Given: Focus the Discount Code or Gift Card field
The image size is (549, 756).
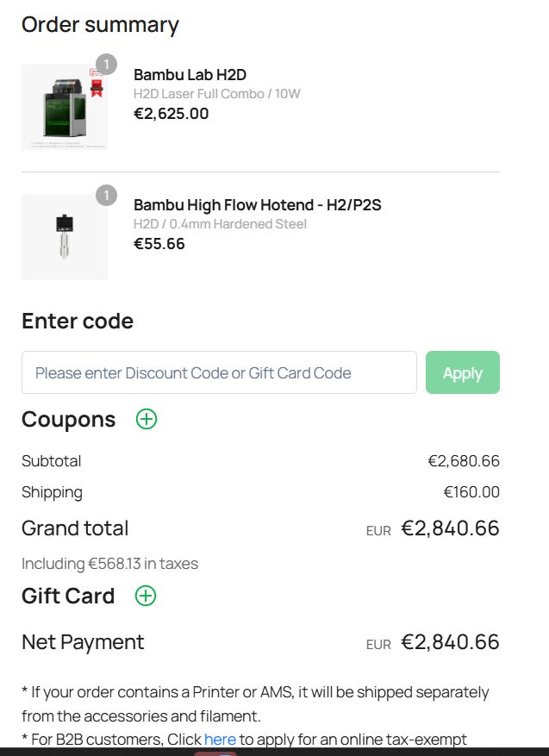Looking at the screenshot, I should pyautogui.click(x=219, y=373).
